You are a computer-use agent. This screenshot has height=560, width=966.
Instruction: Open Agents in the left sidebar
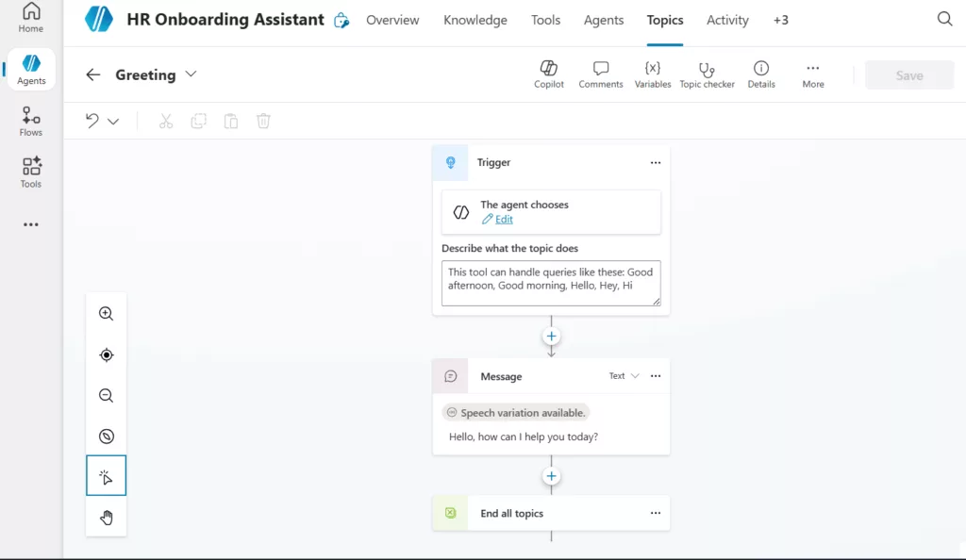pyautogui.click(x=31, y=70)
